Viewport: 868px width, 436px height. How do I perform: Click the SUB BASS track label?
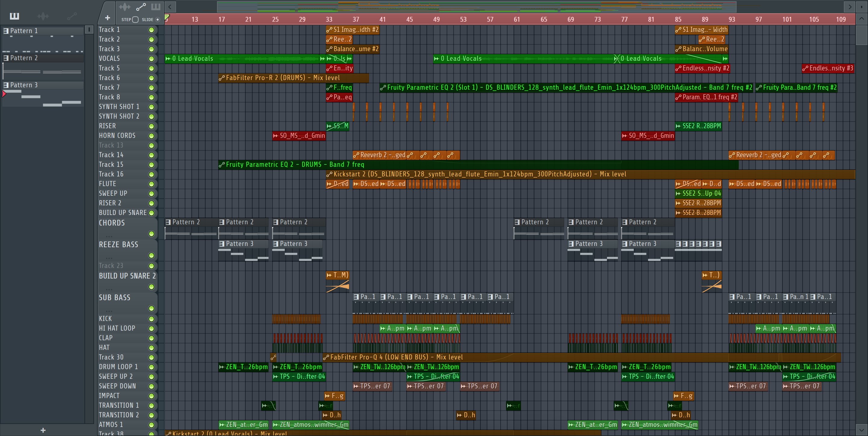click(115, 297)
